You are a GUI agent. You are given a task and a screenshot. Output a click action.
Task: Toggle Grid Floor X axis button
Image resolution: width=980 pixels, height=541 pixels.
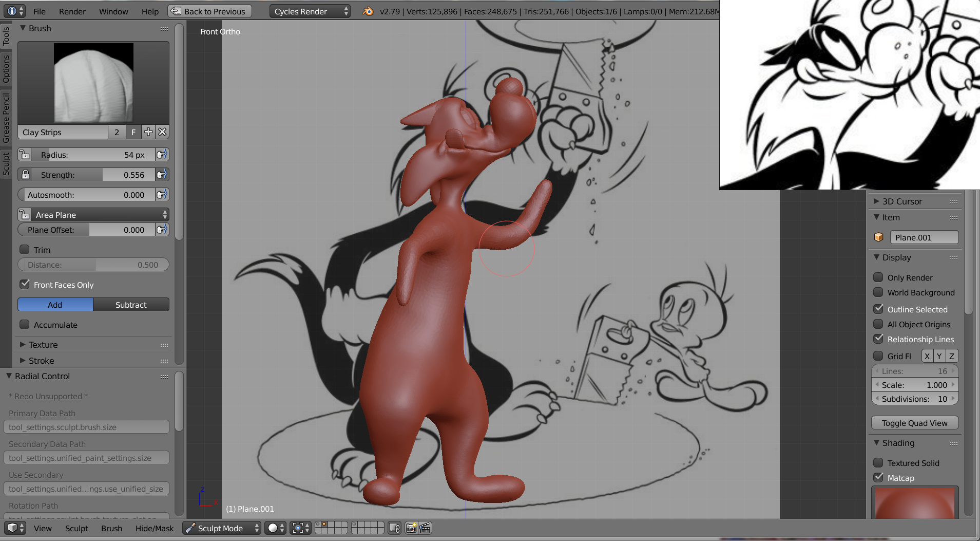click(927, 356)
